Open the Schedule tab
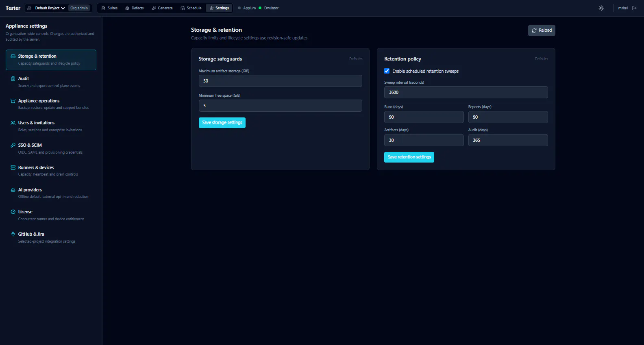644x345 pixels. click(x=191, y=8)
